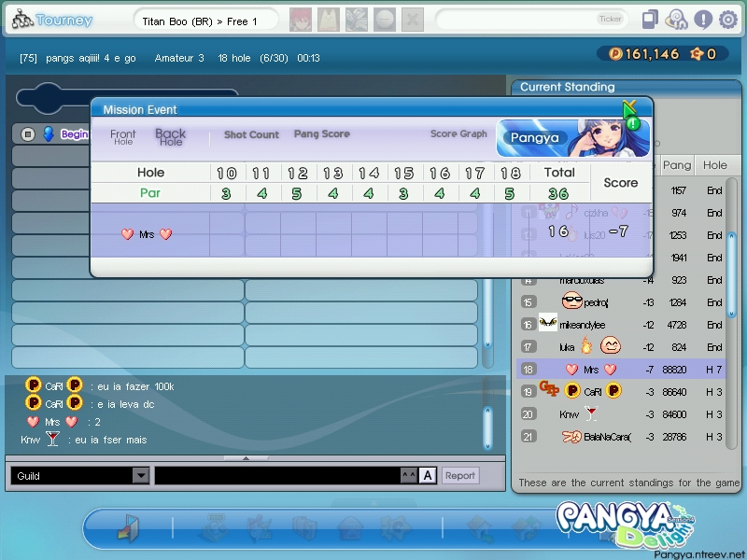The height and width of the screenshot is (560, 747).
Task: Click the Report button
Action: (x=460, y=475)
